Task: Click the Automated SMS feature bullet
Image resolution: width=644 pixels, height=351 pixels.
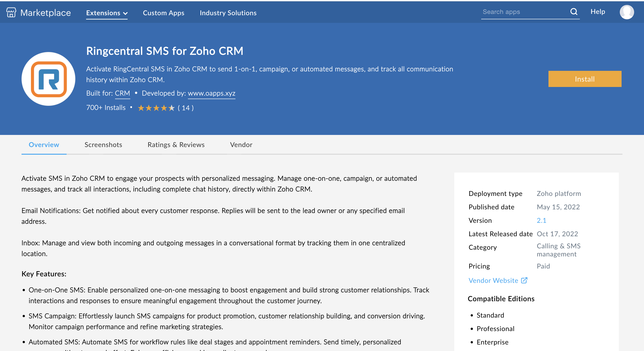Action: pos(215,345)
